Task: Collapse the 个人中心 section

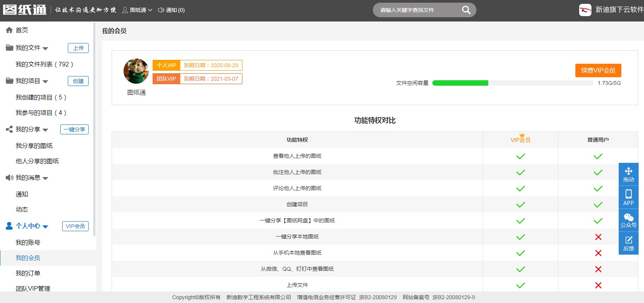Action: tap(45, 227)
